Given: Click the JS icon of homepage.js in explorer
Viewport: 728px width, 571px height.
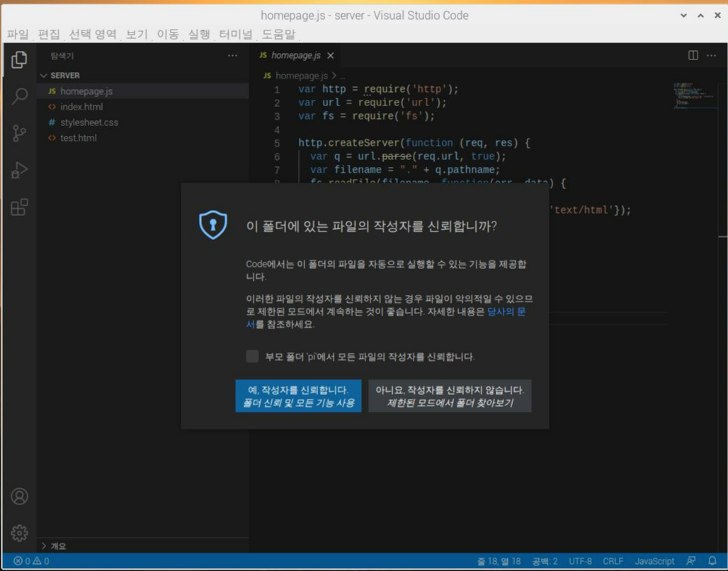Looking at the screenshot, I should point(52,91).
